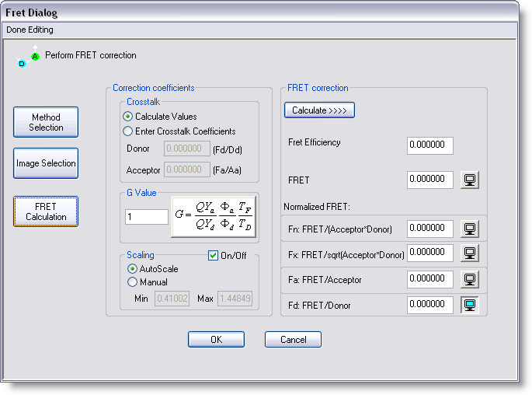Click the monitor icon next to FRET field
Image resolution: width=532 pixels, height=395 pixels.
click(470, 180)
